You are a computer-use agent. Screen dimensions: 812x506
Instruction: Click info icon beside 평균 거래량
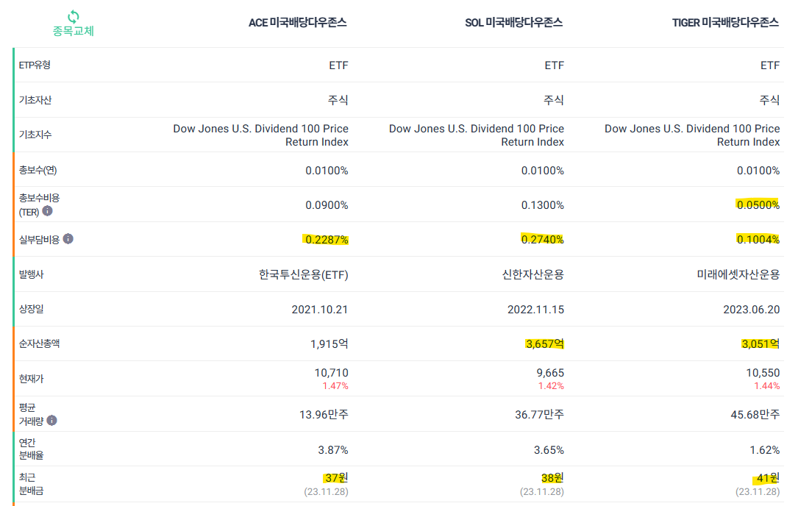point(51,421)
